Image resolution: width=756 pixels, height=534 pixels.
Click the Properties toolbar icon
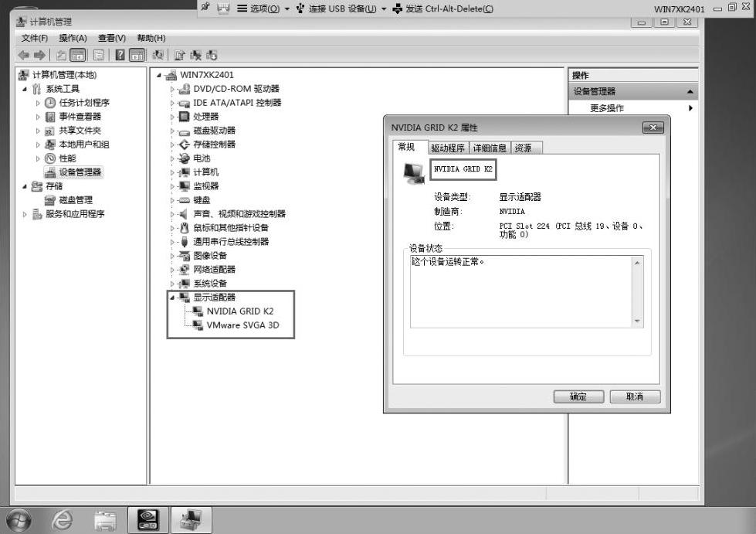98,56
